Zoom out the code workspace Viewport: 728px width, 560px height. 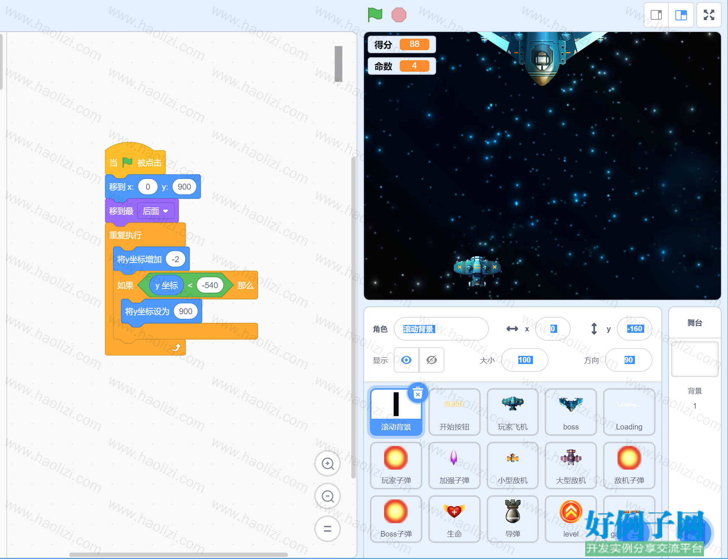[328, 496]
